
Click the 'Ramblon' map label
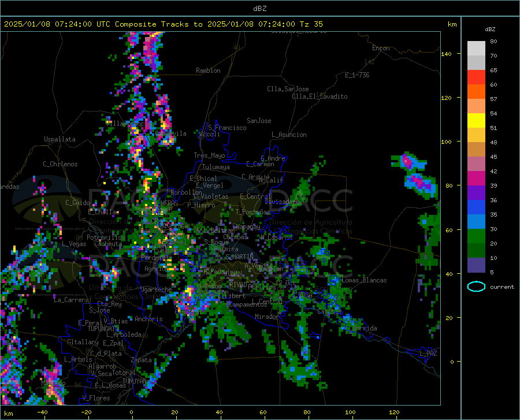(208, 70)
